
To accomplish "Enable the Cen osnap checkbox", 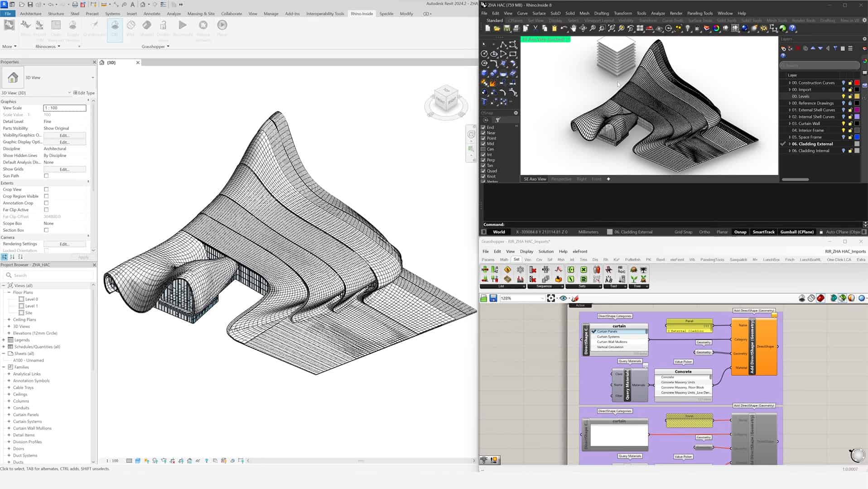I will tap(483, 149).
